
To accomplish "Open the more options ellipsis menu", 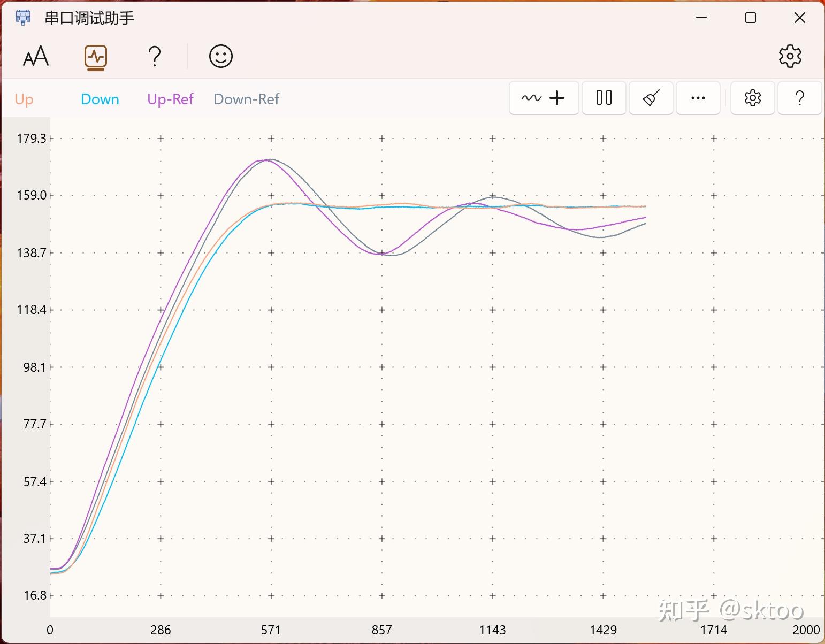I will [698, 98].
